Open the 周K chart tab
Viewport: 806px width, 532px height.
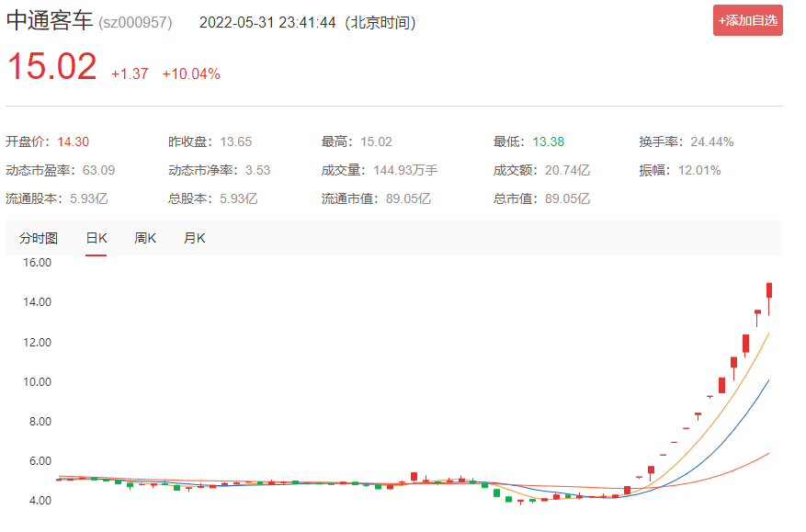point(145,238)
